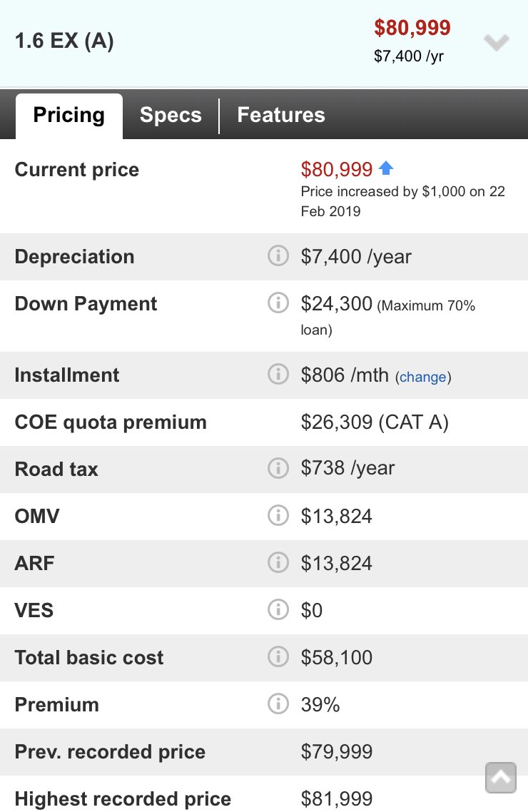Open Road tax info tooltip icon
The image size is (528, 812).
tap(278, 468)
